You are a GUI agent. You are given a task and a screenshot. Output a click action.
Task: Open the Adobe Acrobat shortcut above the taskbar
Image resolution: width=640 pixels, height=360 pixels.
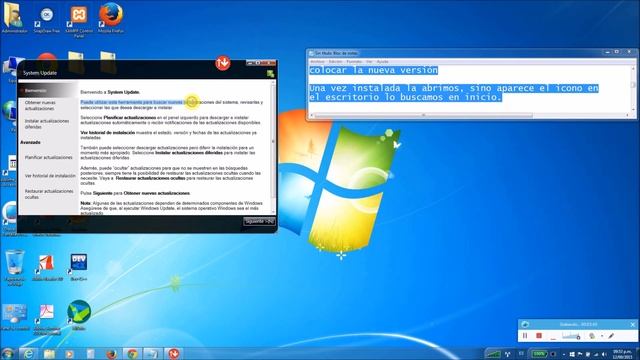click(x=47, y=319)
